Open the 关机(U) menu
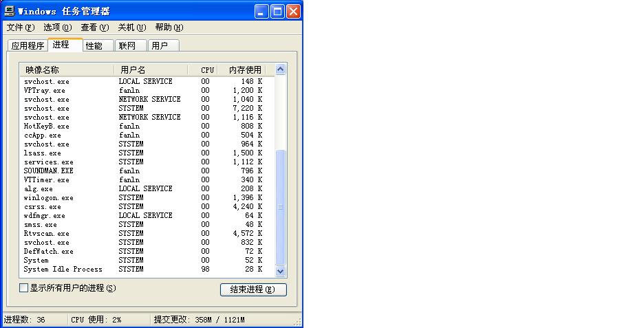 pos(132,28)
